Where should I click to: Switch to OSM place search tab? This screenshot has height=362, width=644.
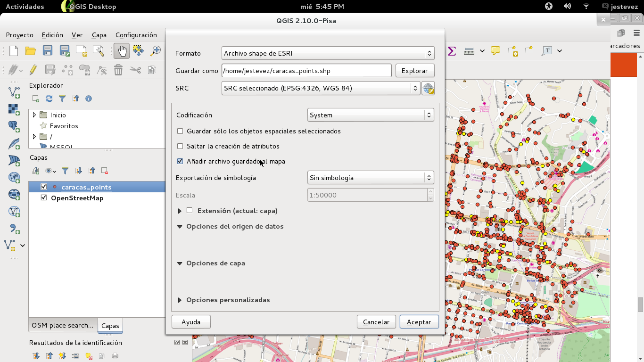[63, 325]
